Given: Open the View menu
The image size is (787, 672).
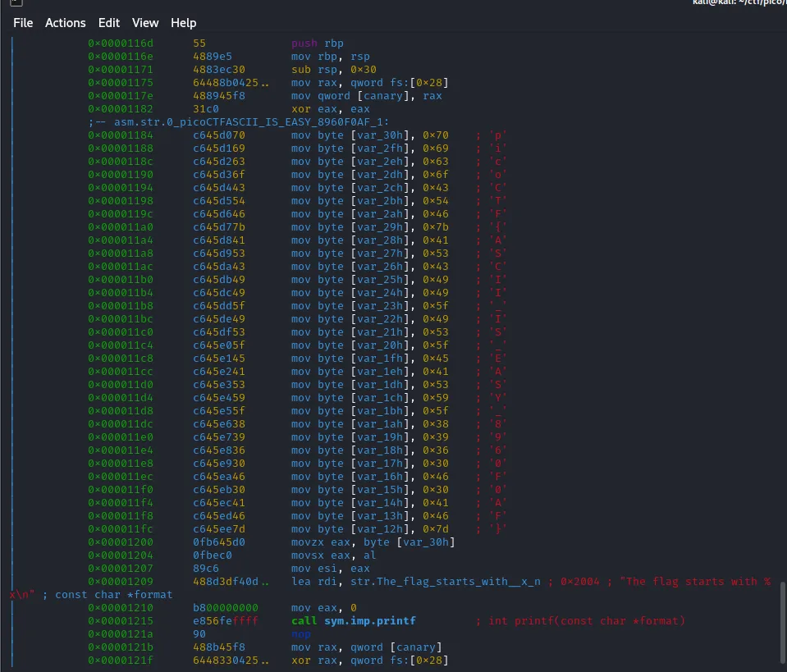Looking at the screenshot, I should 145,23.
